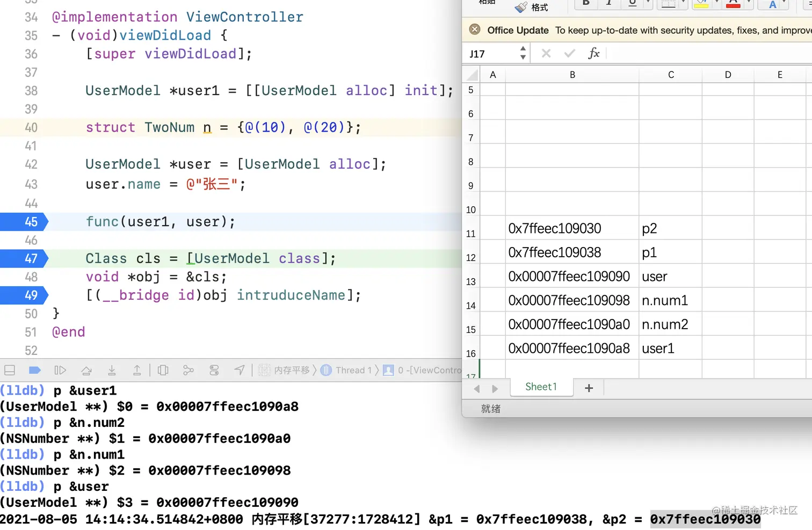The width and height of the screenshot is (812, 530).
Task: Toggle Italic formatting in Excel
Action: tap(609, 3)
